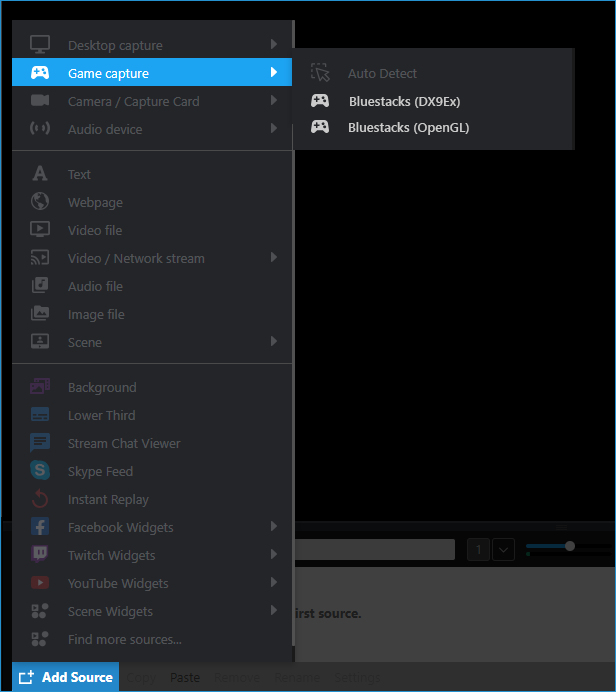Select the Webpage source entry
The height and width of the screenshot is (692, 616).
152,202
